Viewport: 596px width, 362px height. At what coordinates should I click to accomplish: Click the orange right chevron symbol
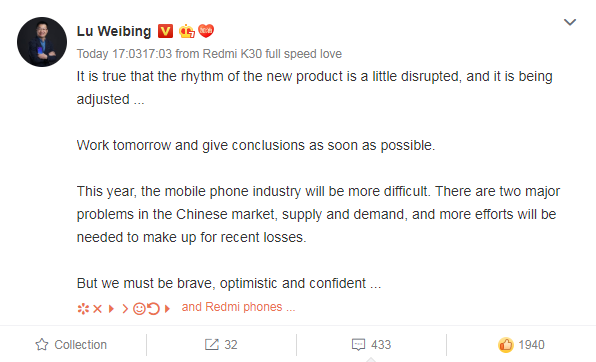(x=125, y=309)
